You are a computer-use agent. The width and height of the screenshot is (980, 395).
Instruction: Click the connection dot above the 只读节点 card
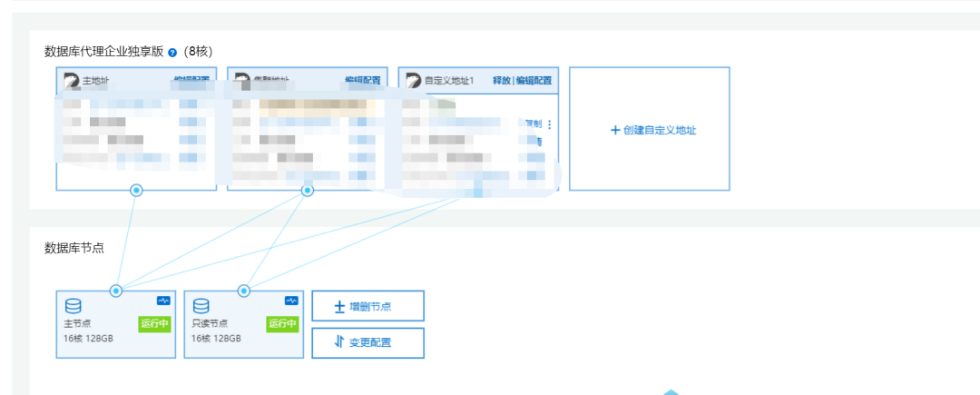pyautogui.click(x=243, y=291)
